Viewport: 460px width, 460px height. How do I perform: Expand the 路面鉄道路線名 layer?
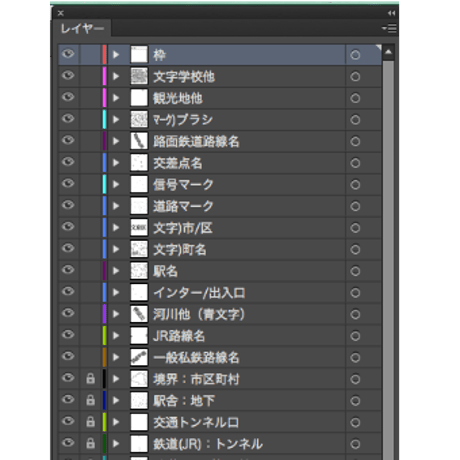point(116,141)
